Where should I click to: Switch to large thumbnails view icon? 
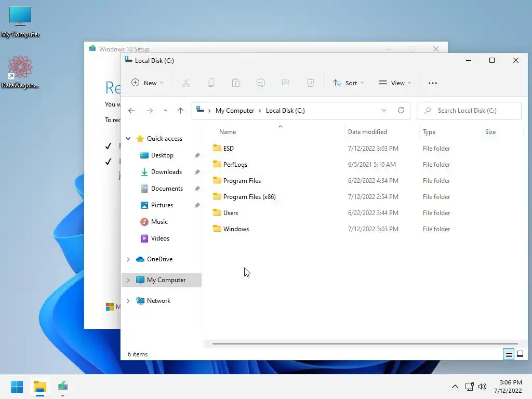[520, 354]
